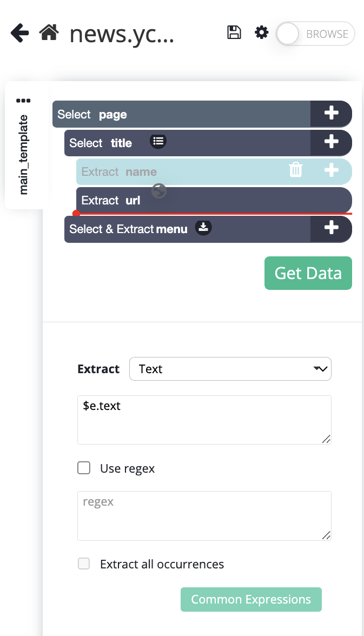Click the back arrow icon

pyautogui.click(x=20, y=33)
